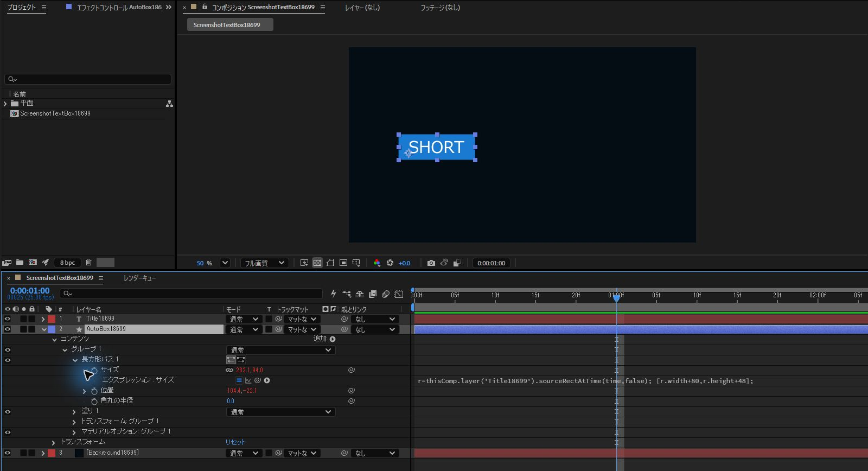Click the parent pick whip for Title18699
Screen dimensions: 868x471
(x=344, y=319)
